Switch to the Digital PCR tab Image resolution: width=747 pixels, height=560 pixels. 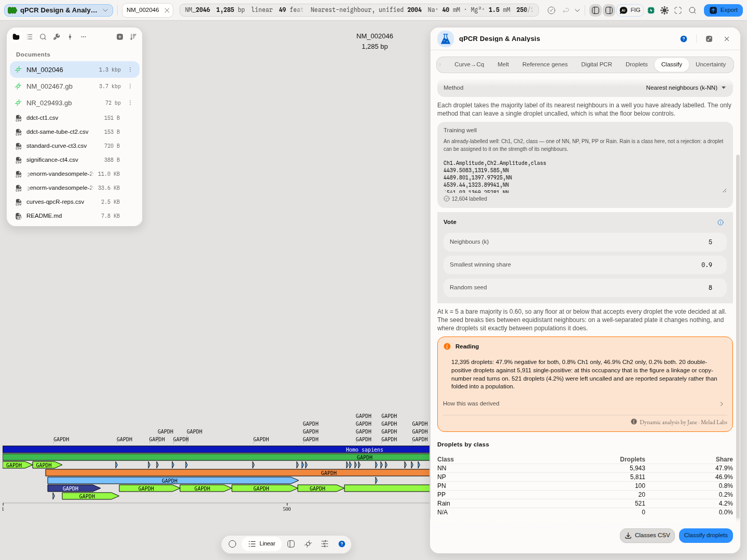click(597, 65)
